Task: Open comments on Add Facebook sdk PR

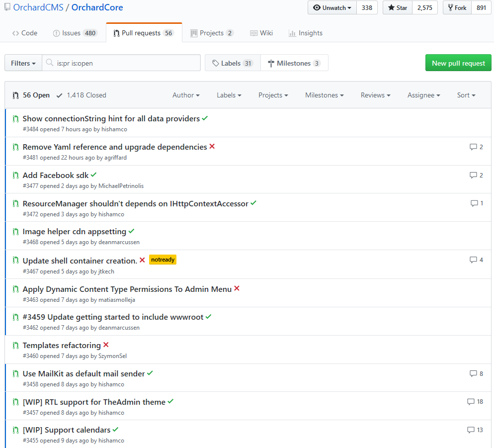Action: 476,175
